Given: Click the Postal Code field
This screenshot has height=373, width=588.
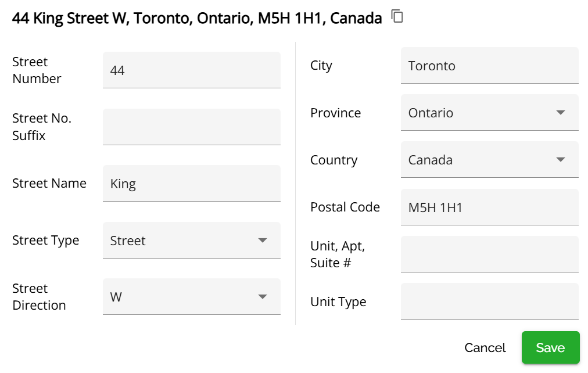Looking at the screenshot, I should (489, 207).
